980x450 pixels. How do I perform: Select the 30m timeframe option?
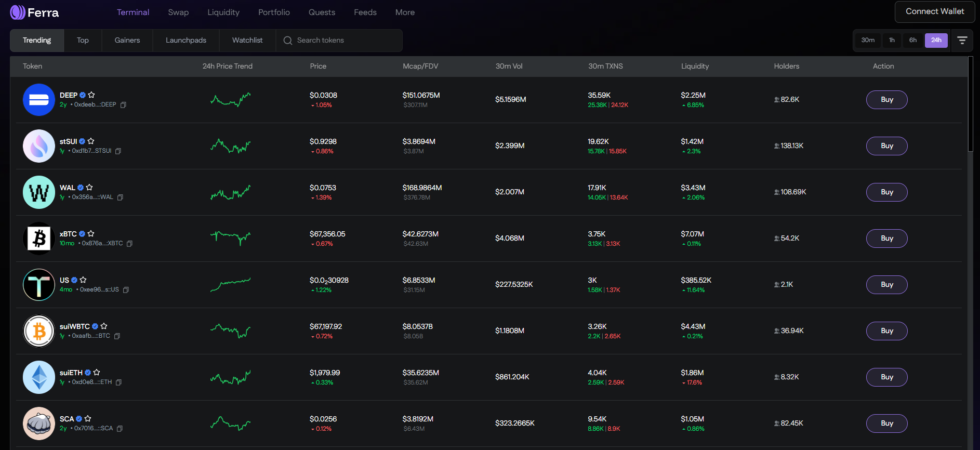click(867, 41)
